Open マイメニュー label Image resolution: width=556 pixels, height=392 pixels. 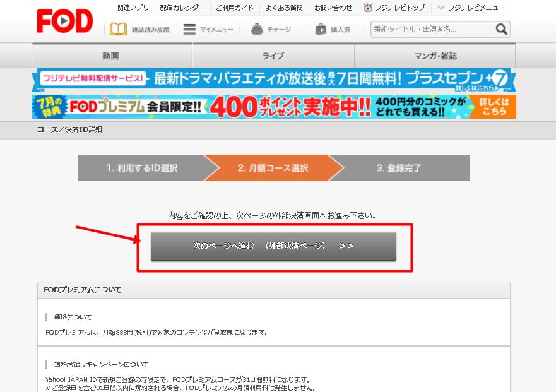tap(216, 30)
